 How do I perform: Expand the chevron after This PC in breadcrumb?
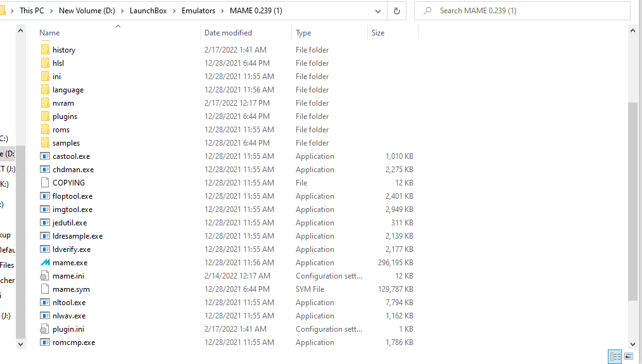click(x=51, y=11)
